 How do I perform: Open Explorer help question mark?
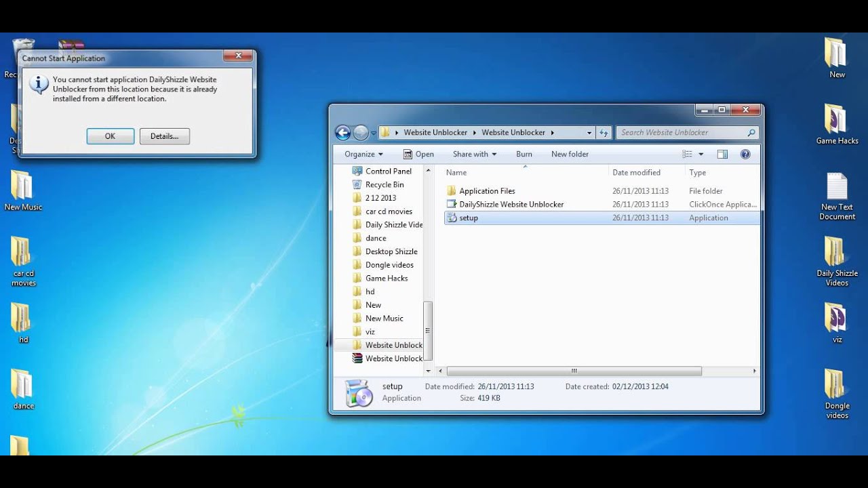(x=745, y=154)
